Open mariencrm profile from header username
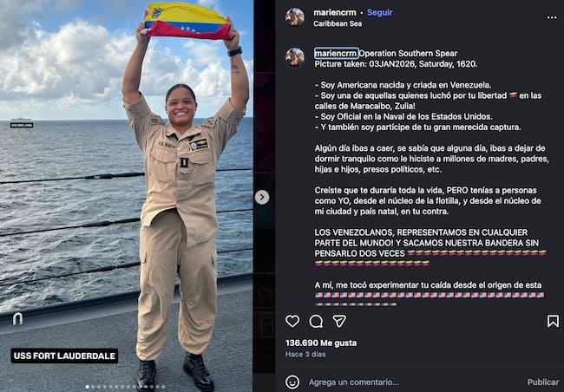This screenshot has width=564, height=392. 335,13
